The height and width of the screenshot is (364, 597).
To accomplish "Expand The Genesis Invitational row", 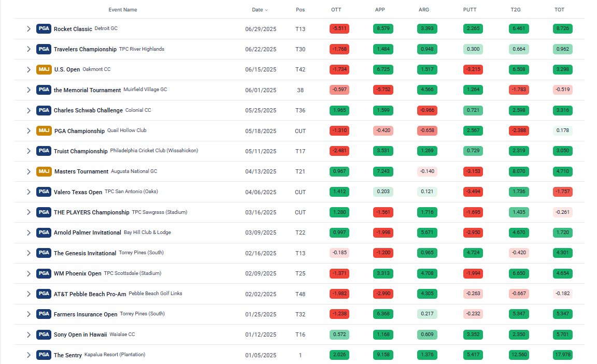I will tap(29, 253).
